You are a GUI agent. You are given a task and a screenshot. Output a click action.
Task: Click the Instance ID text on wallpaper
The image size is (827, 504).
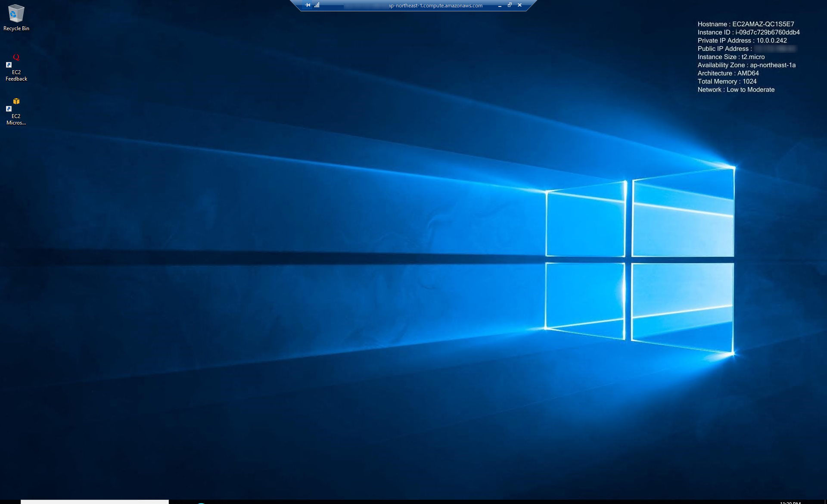pos(748,32)
